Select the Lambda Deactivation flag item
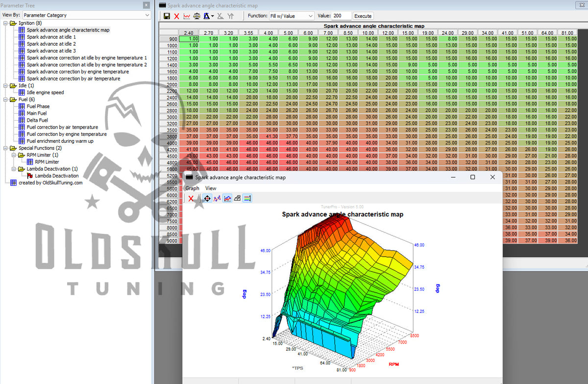 click(x=57, y=176)
